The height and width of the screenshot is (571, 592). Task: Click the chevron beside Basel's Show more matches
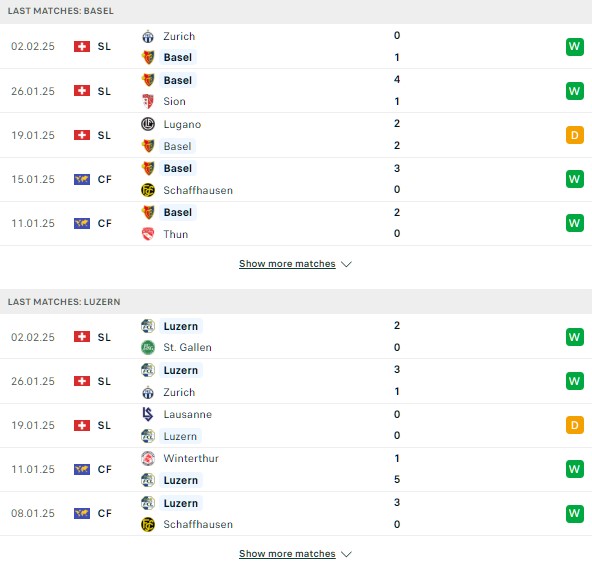click(x=346, y=264)
